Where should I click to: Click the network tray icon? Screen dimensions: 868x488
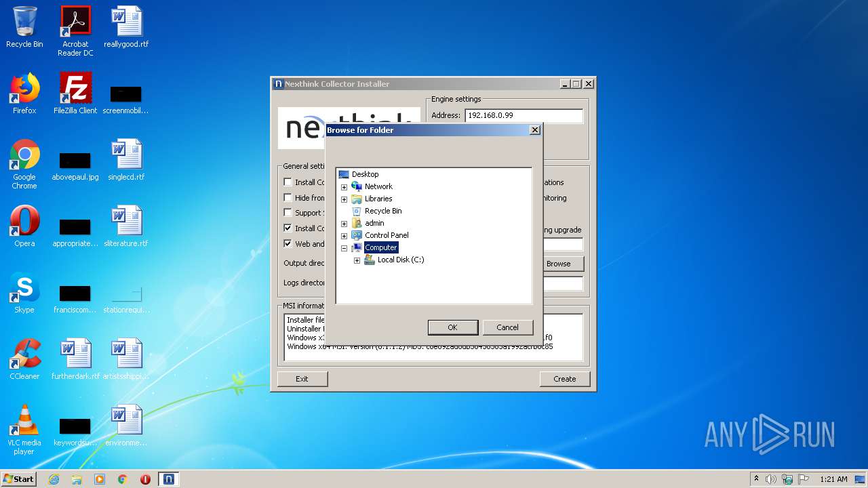pos(787,479)
